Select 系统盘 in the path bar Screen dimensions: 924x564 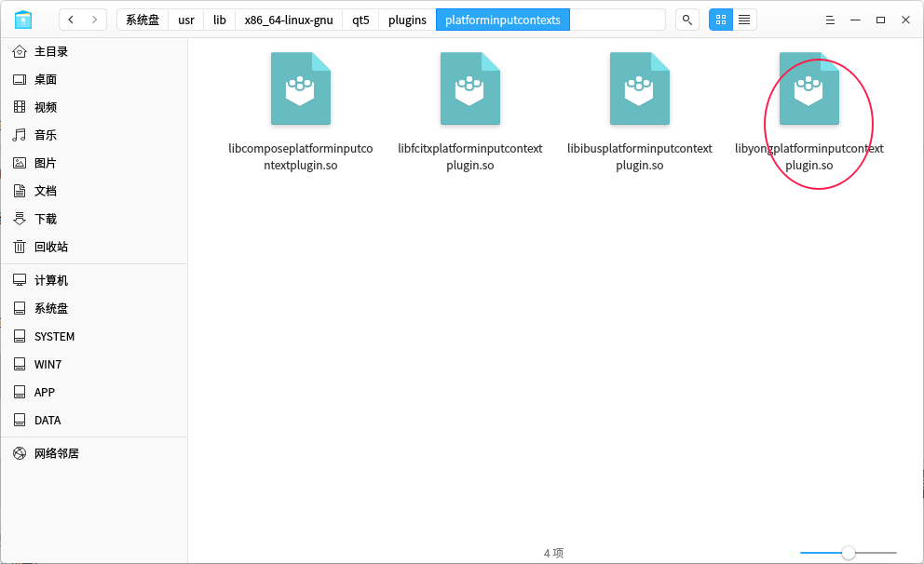click(x=143, y=20)
